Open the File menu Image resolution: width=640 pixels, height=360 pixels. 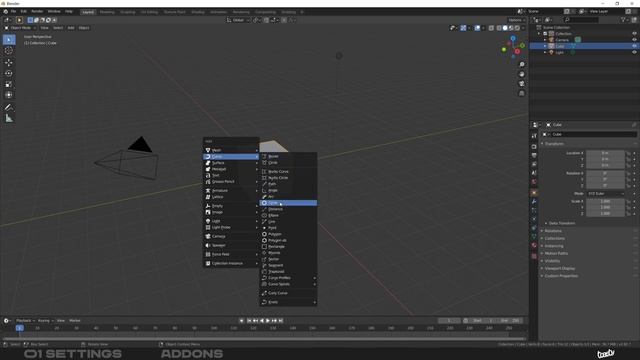coord(13,12)
